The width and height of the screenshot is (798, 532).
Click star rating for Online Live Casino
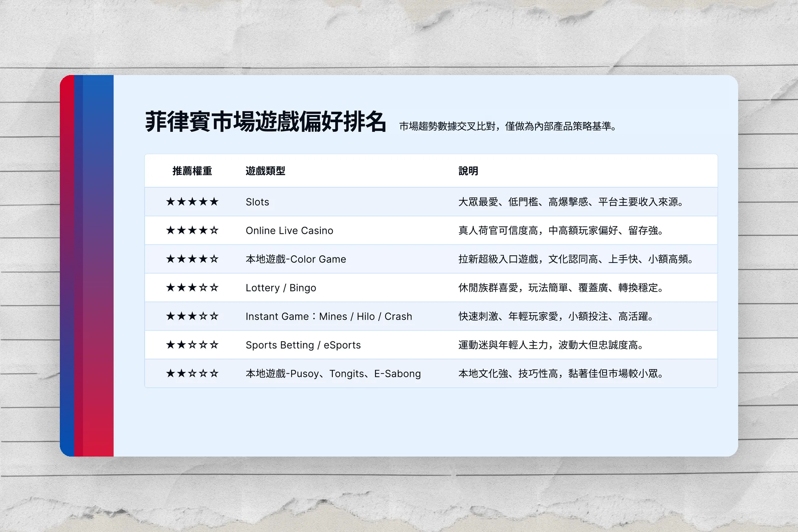pos(192,230)
